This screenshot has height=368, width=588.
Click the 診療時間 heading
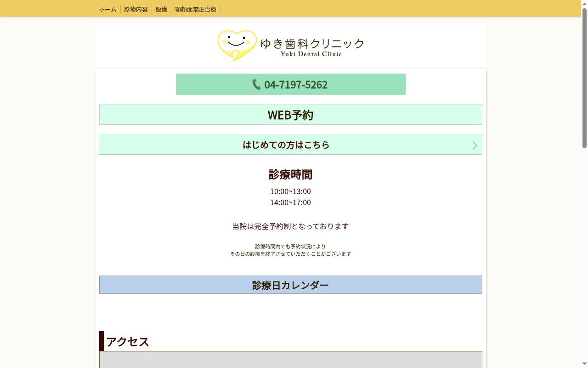pos(290,174)
